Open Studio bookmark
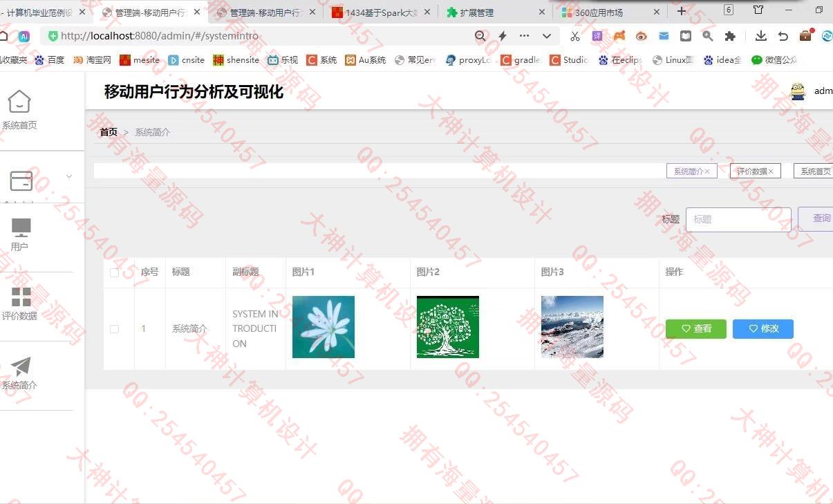This screenshot has height=504, width=833. click(x=570, y=60)
